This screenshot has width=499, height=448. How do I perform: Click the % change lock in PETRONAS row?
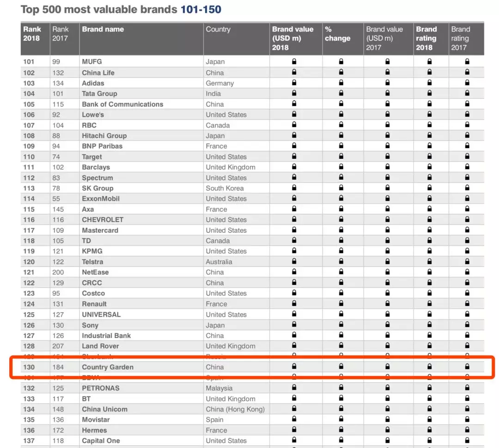pos(341,387)
